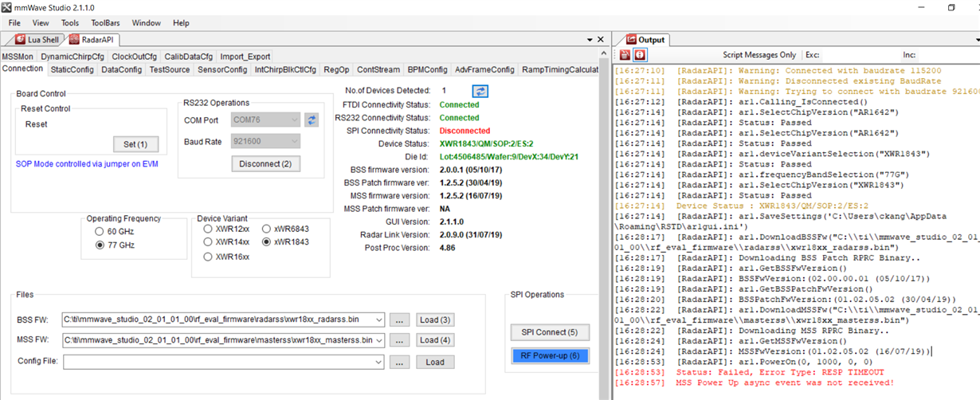
Task: Open the CalibDataCfg tab
Action: tap(189, 57)
